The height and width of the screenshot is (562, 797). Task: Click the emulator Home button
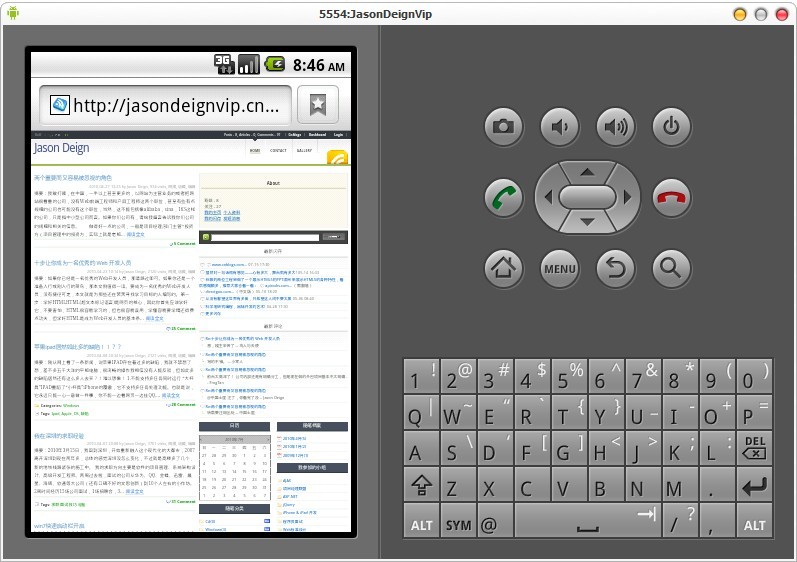503,268
